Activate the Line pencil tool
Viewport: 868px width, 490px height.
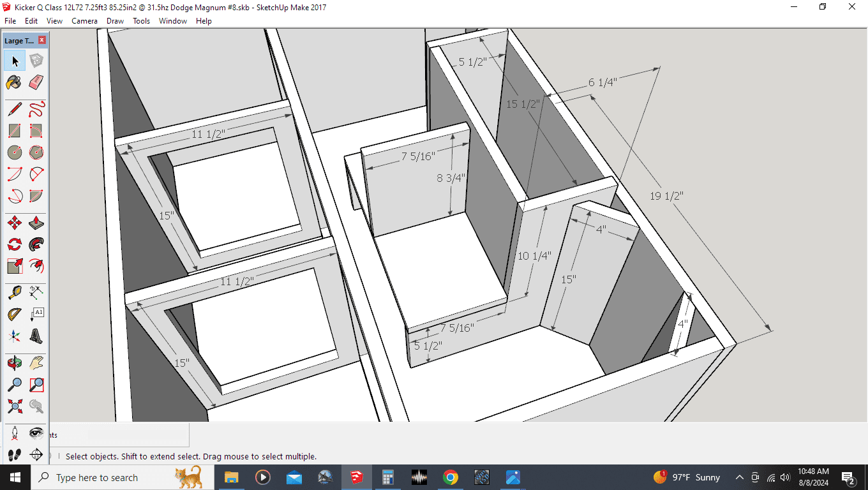[15, 109]
